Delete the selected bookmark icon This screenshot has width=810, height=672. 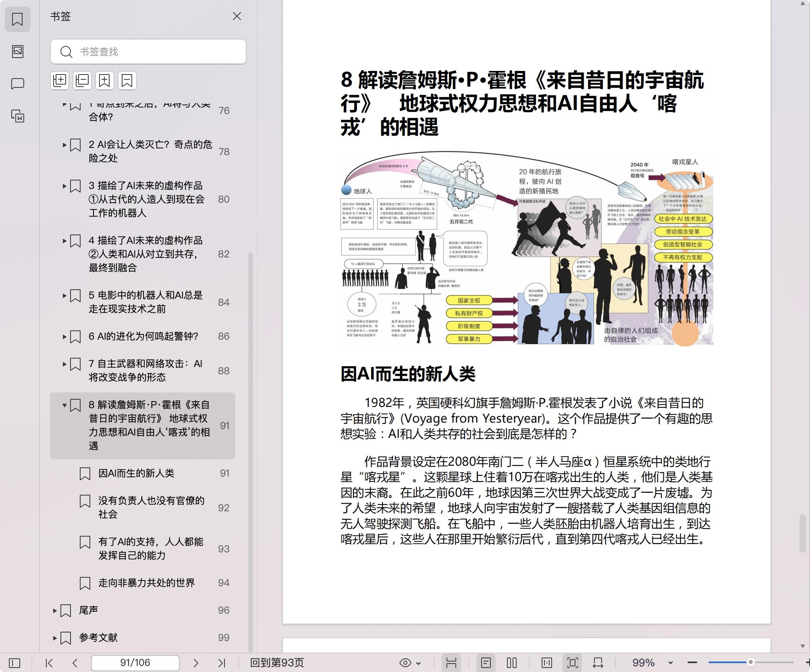tap(127, 81)
